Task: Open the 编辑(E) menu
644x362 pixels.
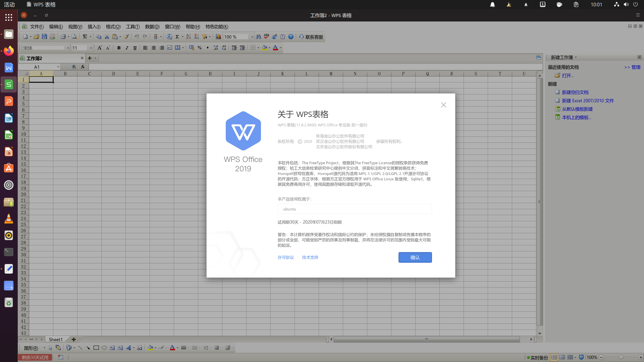Action: pyautogui.click(x=56, y=27)
